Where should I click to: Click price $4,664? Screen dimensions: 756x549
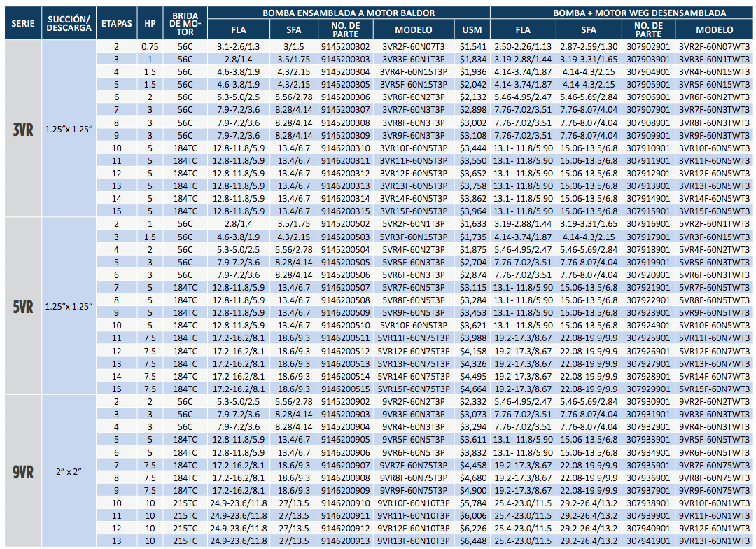coord(472,389)
